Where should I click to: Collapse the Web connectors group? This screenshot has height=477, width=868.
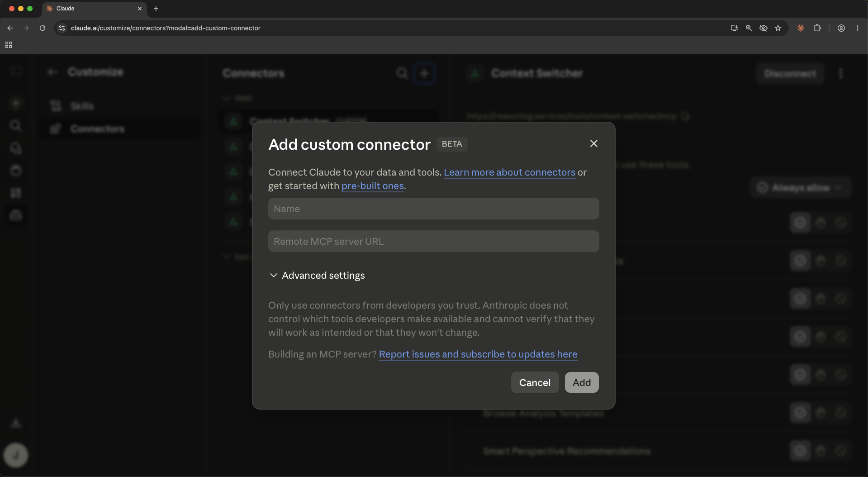coord(237,98)
